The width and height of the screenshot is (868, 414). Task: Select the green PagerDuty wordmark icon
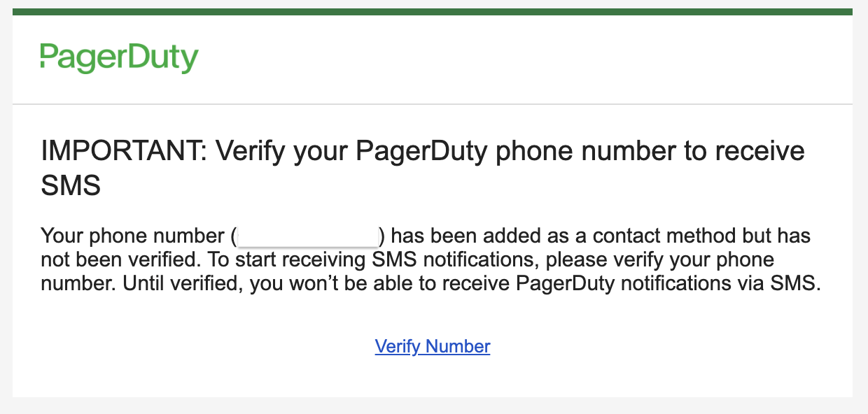120,57
